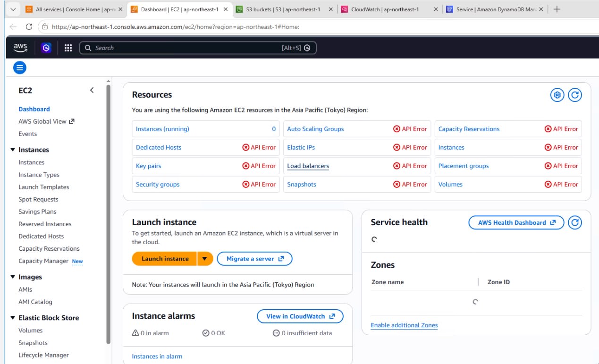Open Snapshots resource tile link
This screenshot has height=364, width=599.
pyautogui.click(x=302, y=184)
